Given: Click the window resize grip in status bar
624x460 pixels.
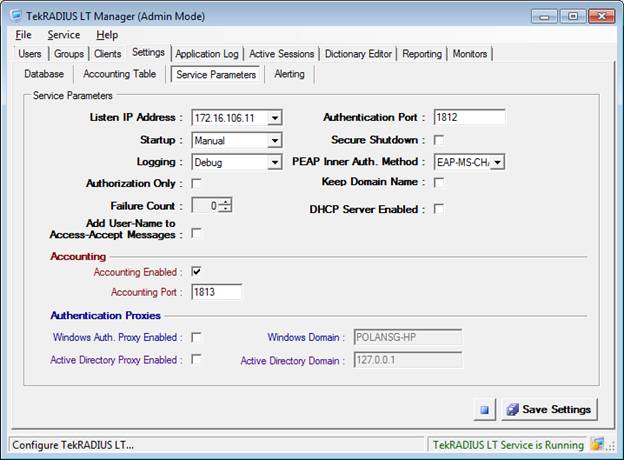Looking at the screenshot, I should pos(610,446).
